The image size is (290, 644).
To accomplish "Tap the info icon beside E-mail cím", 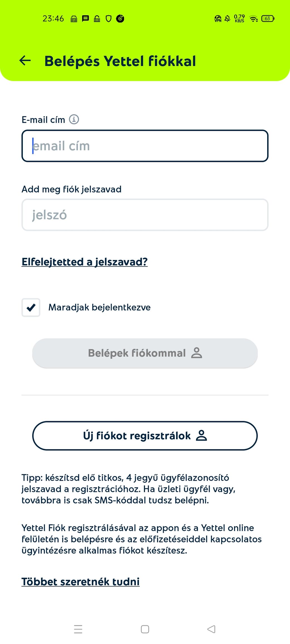I will (x=74, y=119).
